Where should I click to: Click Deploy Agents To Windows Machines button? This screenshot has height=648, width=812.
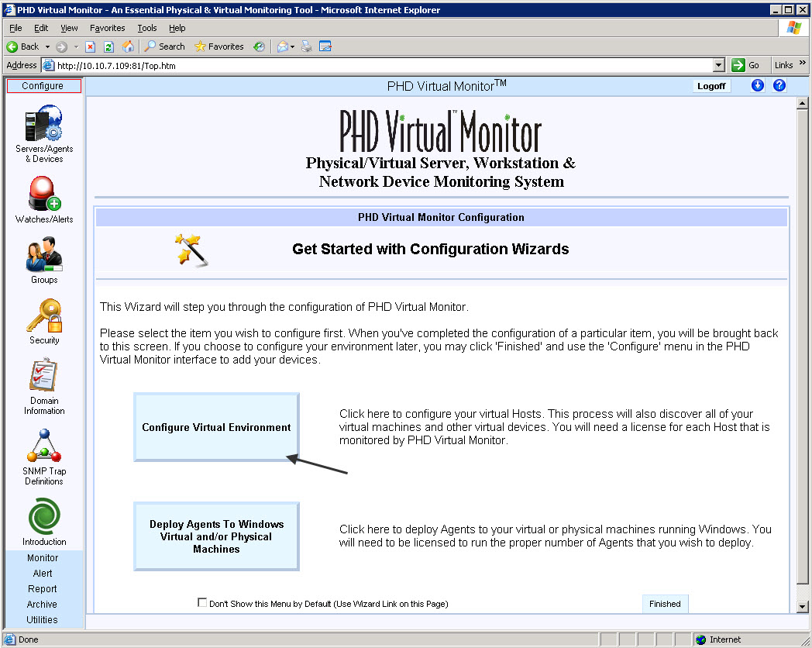coord(216,536)
